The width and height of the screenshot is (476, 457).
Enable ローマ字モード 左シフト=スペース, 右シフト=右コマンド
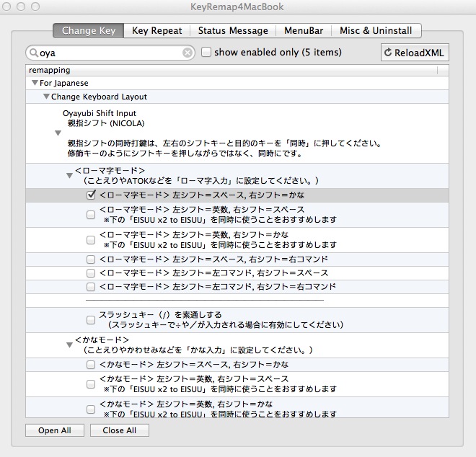(91, 259)
